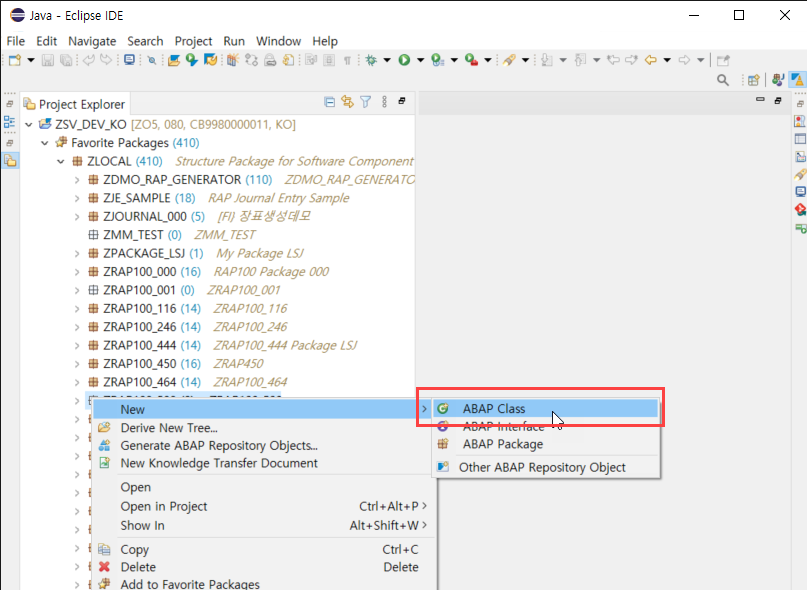Click the Save icon in toolbar
Viewport: 807px width, 590px height.
(x=47, y=60)
